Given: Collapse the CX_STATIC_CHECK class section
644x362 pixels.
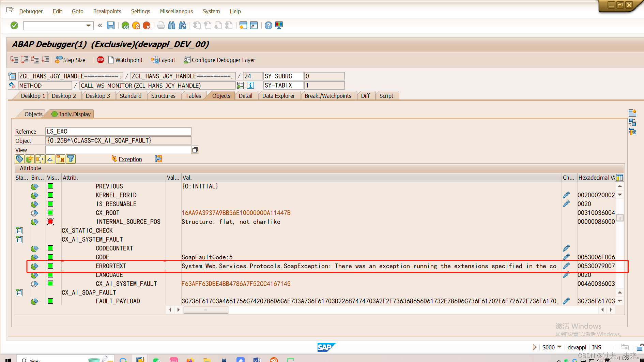Looking at the screenshot, I should click(x=19, y=231).
